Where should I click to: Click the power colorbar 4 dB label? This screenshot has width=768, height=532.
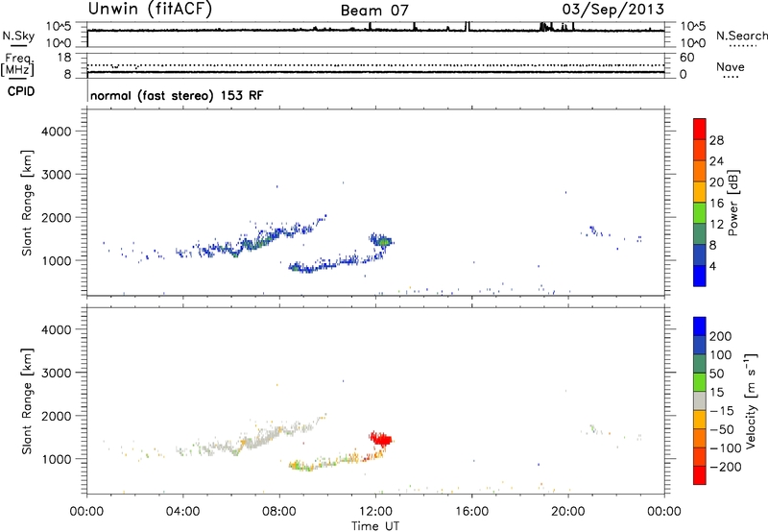[x=712, y=267]
